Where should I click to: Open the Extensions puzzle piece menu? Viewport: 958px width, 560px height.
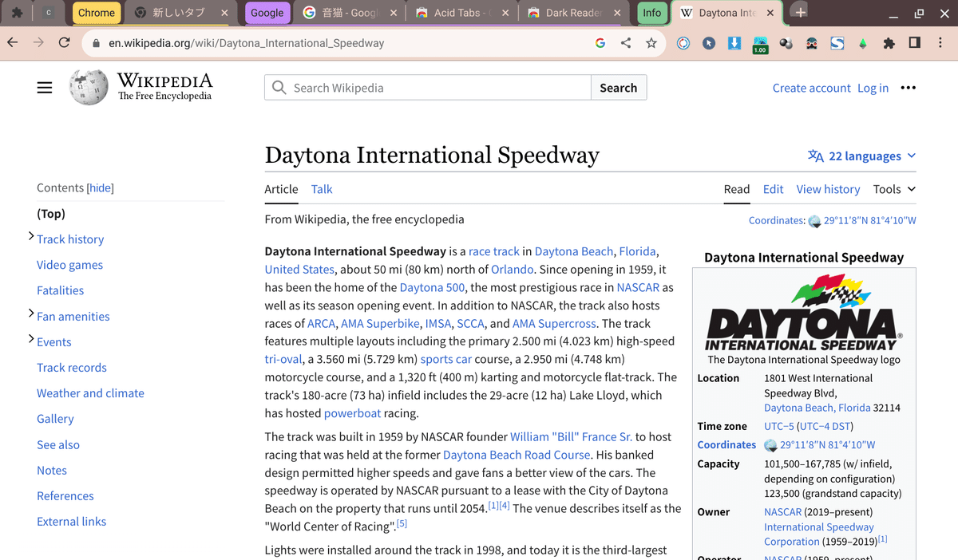tap(889, 43)
